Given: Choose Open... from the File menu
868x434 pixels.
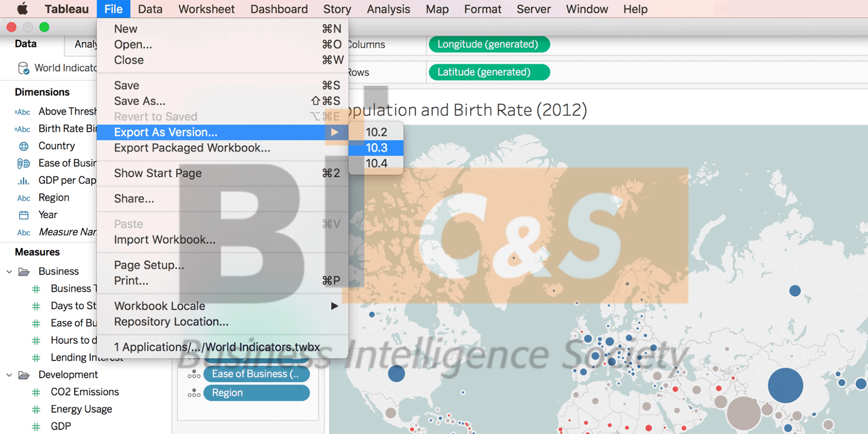Looking at the screenshot, I should (222, 44).
